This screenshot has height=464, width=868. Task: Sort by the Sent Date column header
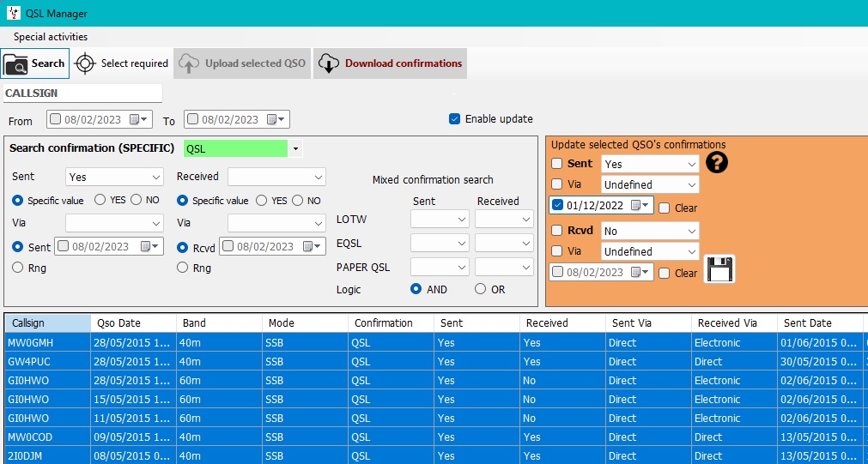[x=820, y=323]
